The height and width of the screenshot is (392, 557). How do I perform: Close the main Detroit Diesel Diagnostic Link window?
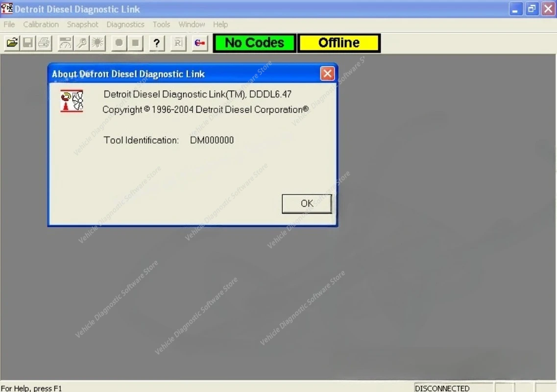click(x=548, y=9)
